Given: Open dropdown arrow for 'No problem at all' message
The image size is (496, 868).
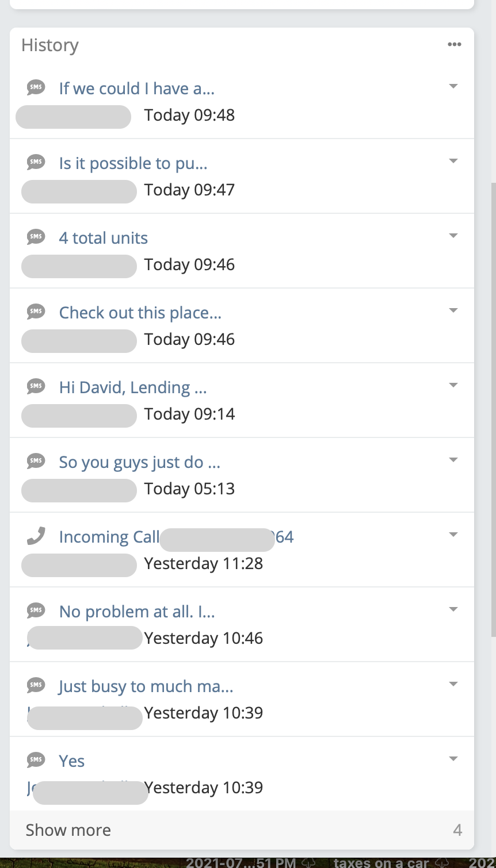Looking at the screenshot, I should click(453, 609).
